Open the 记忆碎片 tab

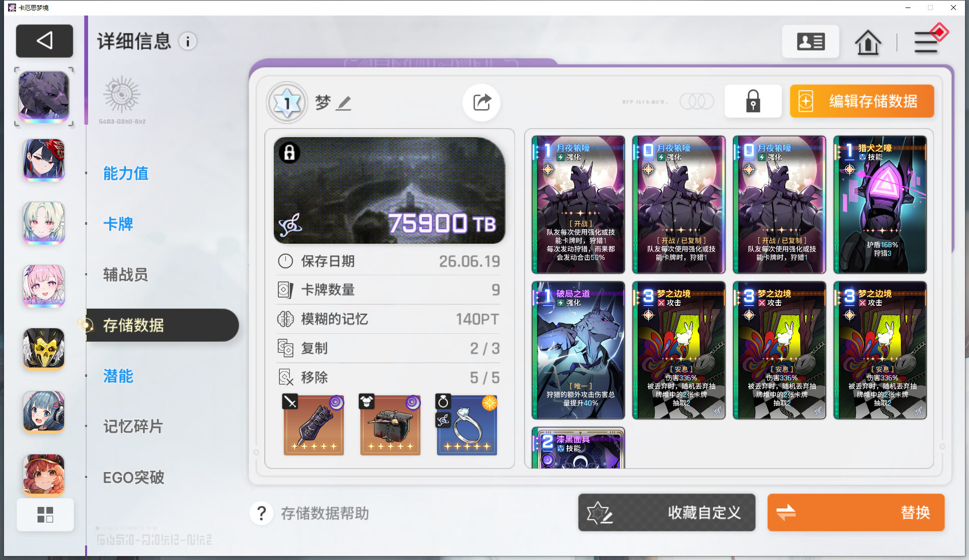(x=133, y=426)
